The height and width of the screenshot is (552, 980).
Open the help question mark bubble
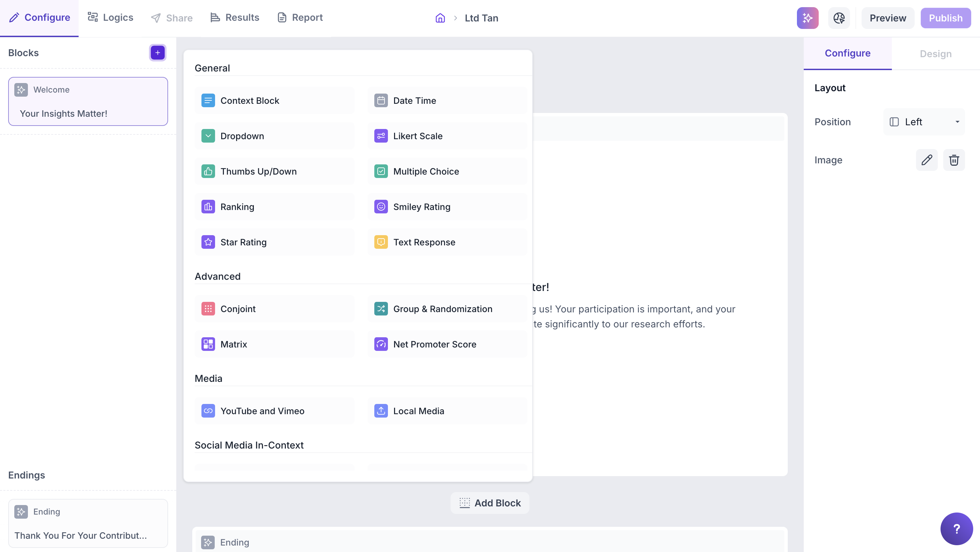956,529
